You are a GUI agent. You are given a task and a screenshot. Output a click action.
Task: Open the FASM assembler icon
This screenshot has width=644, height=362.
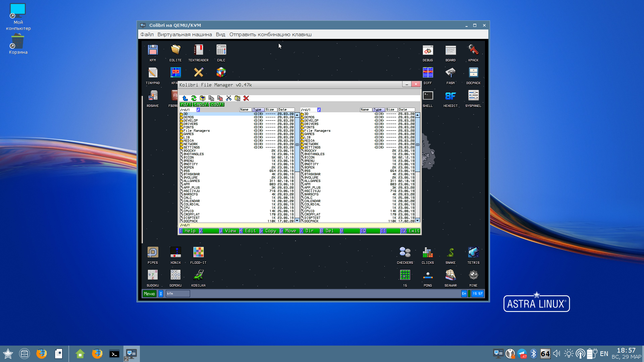click(x=450, y=73)
